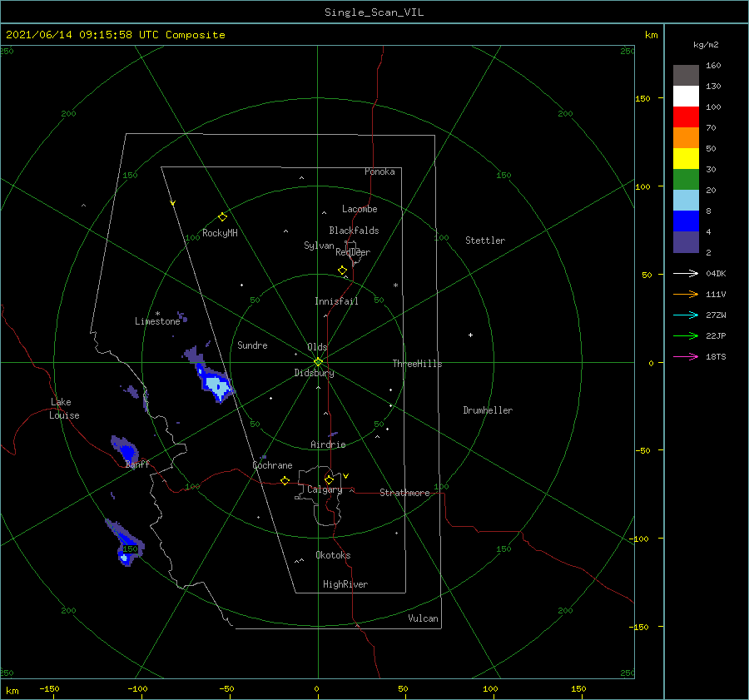Click the ThreeHills city label
749x700 pixels.
tap(417, 364)
